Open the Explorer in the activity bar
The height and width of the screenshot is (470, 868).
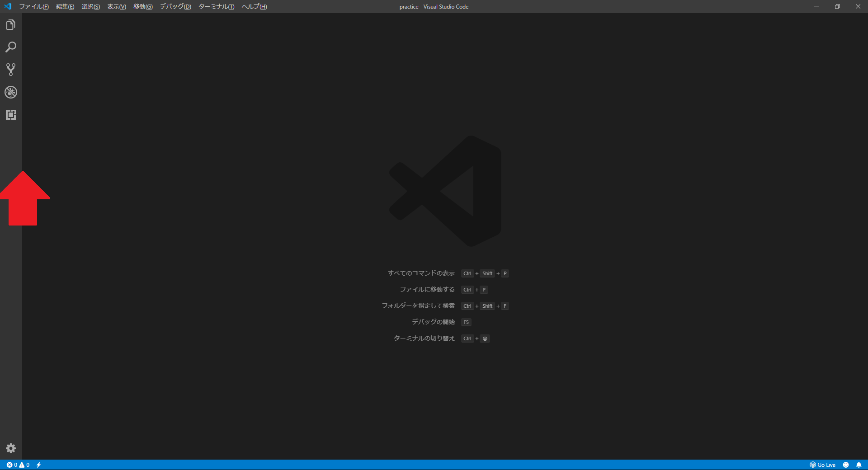point(11,25)
